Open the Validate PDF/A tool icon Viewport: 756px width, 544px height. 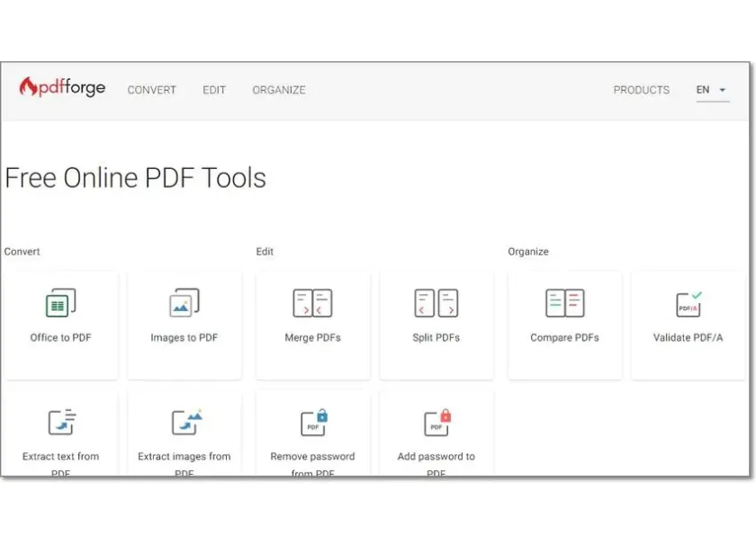point(687,302)
